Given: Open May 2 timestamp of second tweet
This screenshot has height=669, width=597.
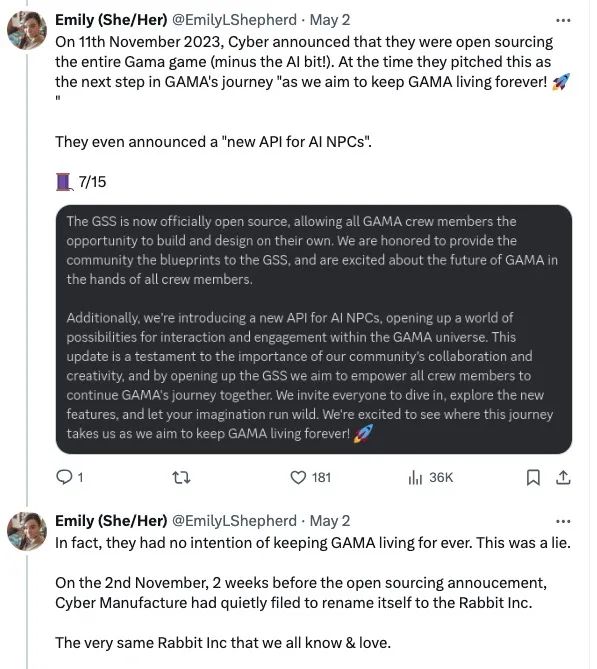Looking at the screenshot, I should click(x=329, y=521).
